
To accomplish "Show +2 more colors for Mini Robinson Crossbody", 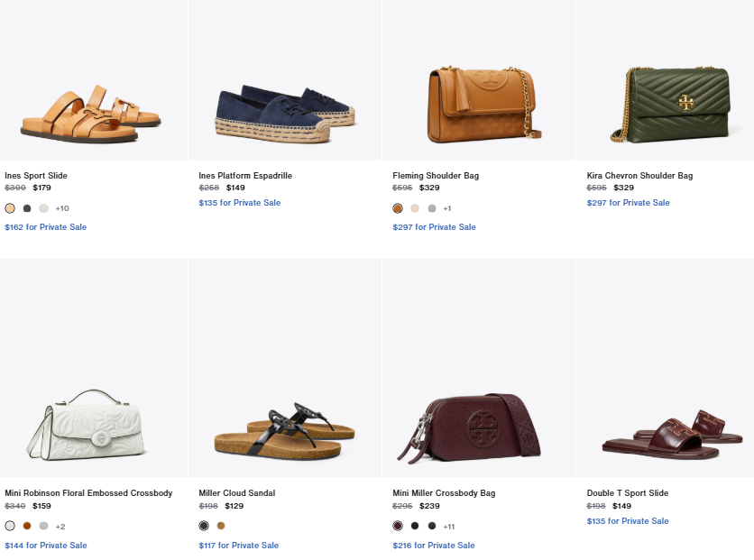I will [60, 526].
